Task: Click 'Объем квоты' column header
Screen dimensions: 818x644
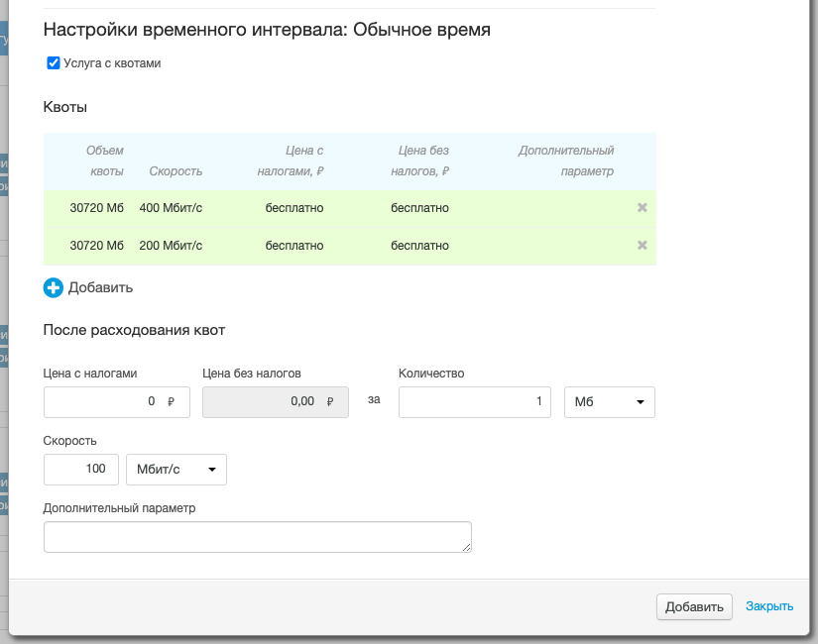Action: pyautogui.click(x=105, y=161)
